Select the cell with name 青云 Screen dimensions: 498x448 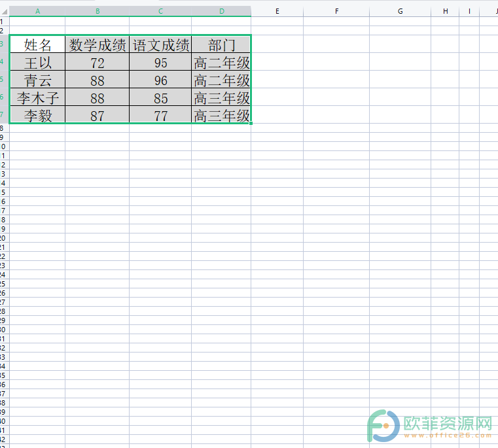[37, 80]
